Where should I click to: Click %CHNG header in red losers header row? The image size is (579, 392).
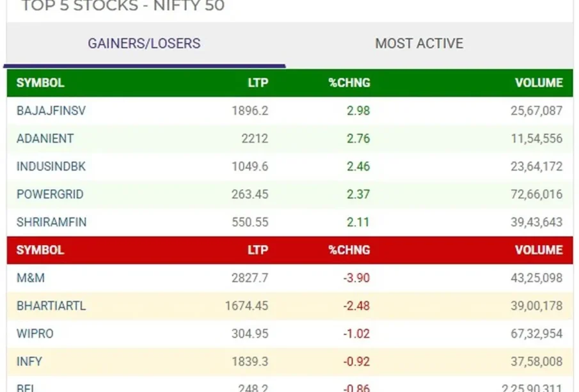pos(349,250)
